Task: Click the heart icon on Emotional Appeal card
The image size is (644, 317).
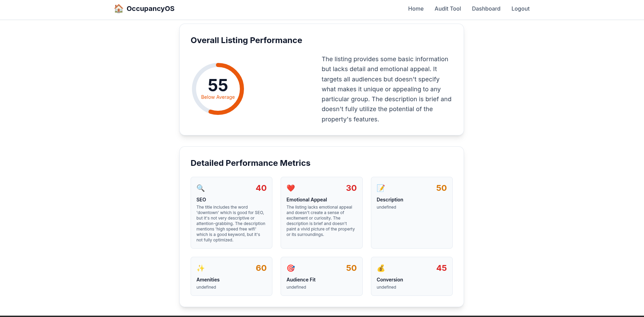Action: pos(291,188)
